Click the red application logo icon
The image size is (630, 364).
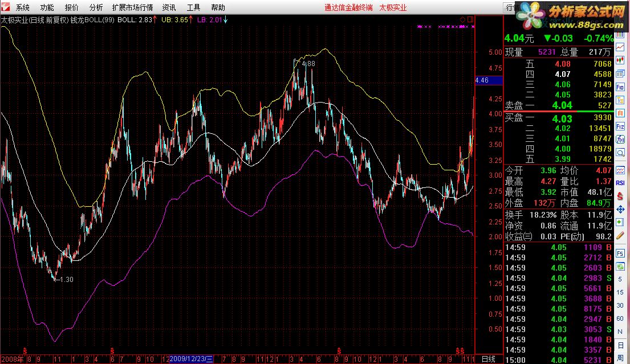point(5,7)
